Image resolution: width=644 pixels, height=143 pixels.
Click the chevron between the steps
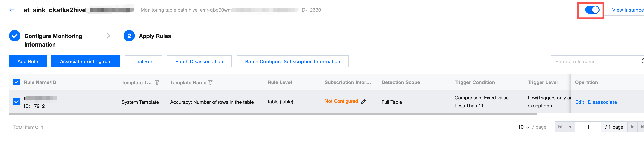[108, 36]
